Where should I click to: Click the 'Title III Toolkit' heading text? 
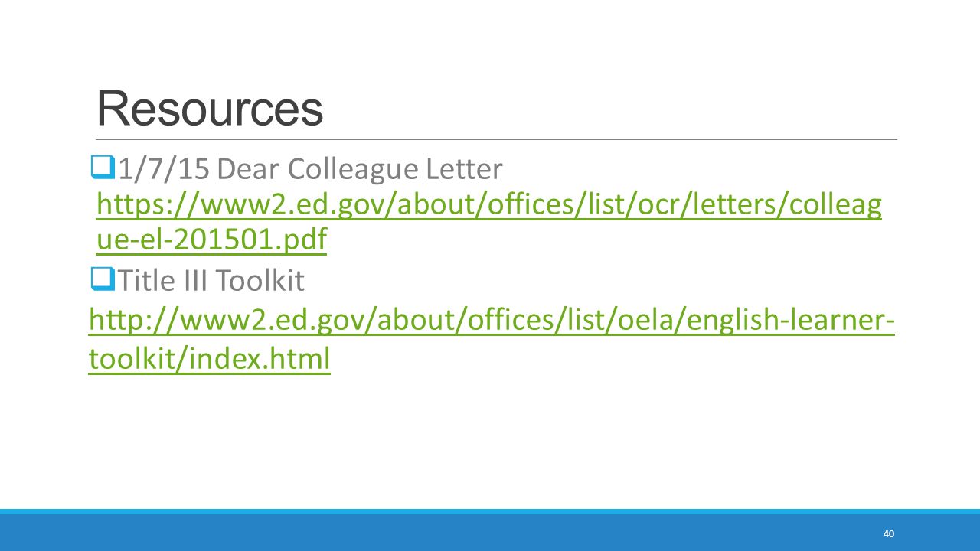(211, 282)
